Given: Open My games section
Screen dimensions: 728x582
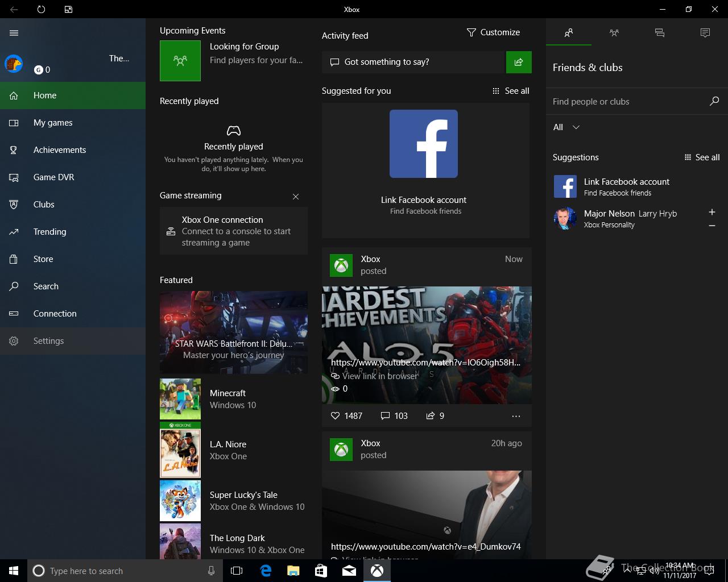Looking at the screenshot, I should [73, 123].
